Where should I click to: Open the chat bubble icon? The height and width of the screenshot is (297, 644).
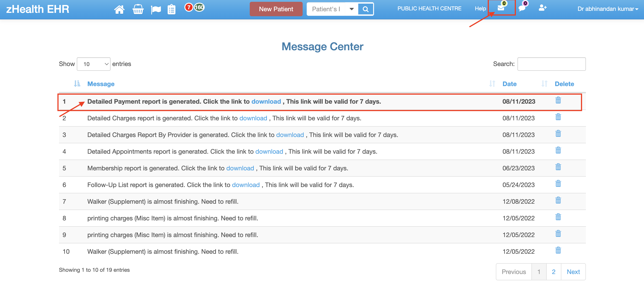(522, 8)
